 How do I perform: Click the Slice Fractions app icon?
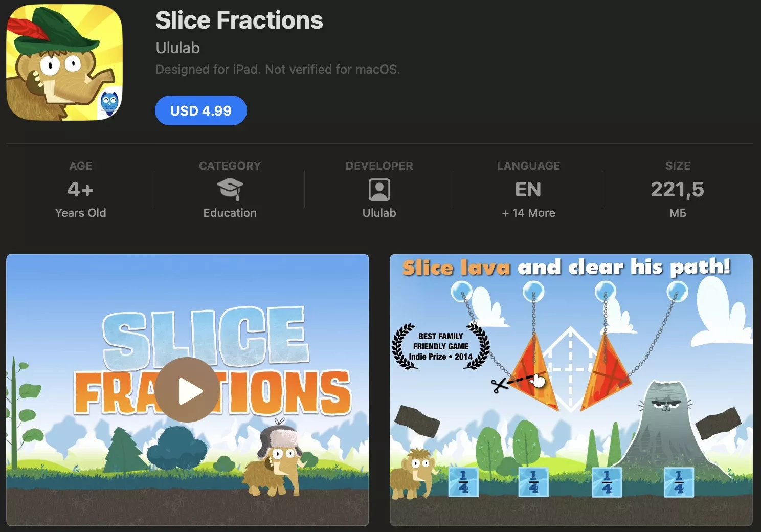point(64,62)
